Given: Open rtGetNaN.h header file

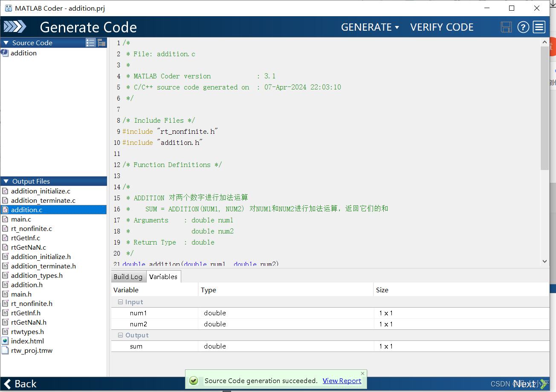Looking at the screenshot, I should coord(29,322).
